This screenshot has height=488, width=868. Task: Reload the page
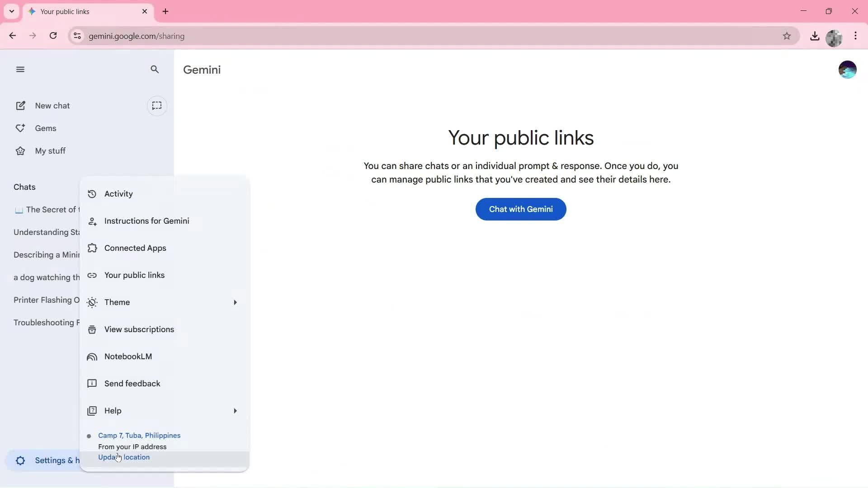coord(53,36)
